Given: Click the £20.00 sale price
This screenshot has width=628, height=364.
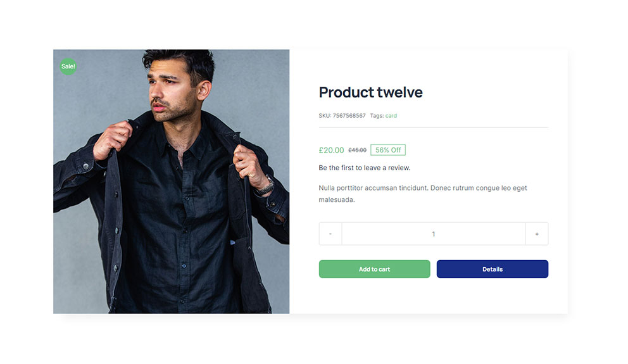Looking at the screenshot, I should pos(331,151).
